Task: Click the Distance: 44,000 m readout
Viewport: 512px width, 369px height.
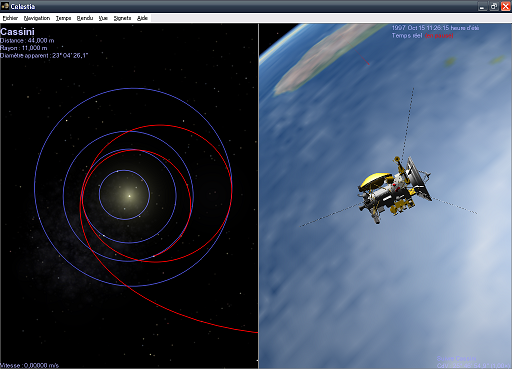Action: [27, 41]
